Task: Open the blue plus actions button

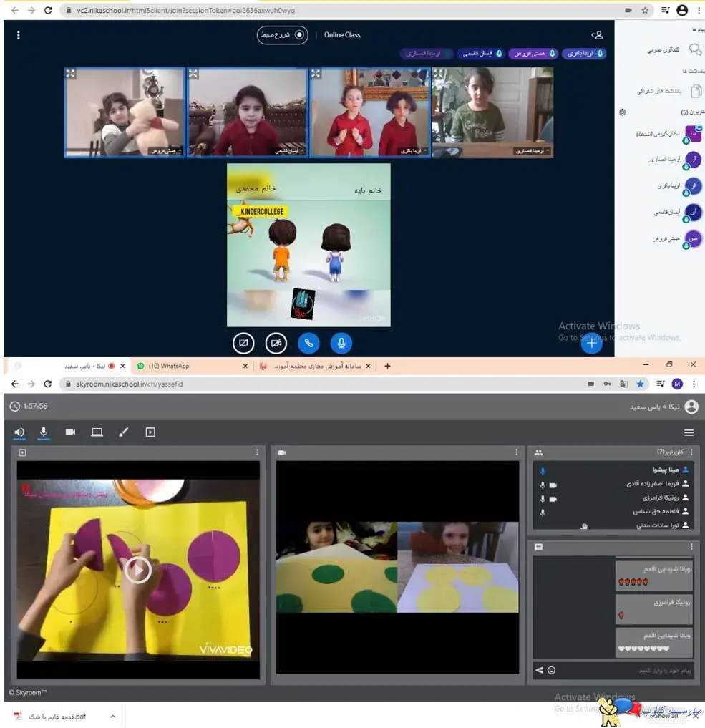Action: point(591,344)
